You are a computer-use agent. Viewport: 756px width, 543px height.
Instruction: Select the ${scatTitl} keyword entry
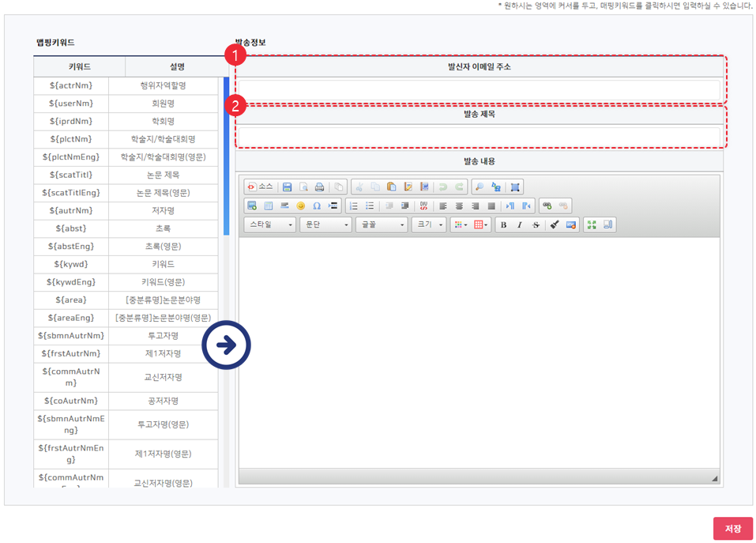click(71, 175)
